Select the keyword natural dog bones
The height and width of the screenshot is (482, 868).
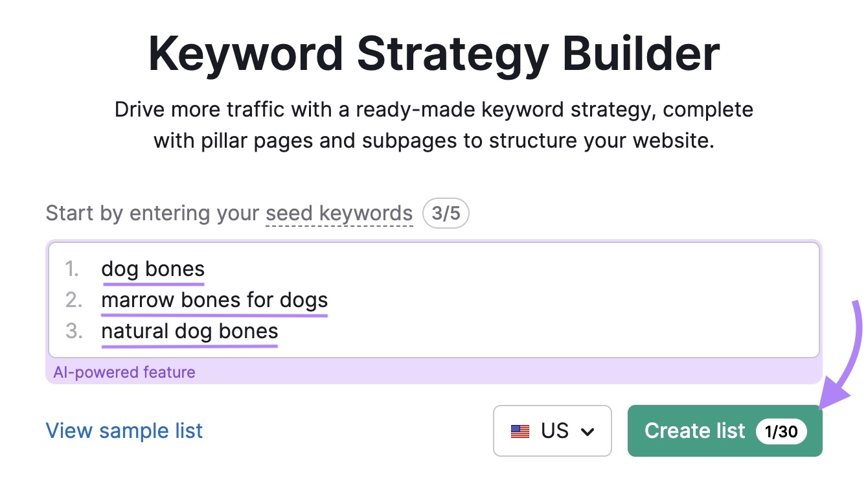coord(189,330)
